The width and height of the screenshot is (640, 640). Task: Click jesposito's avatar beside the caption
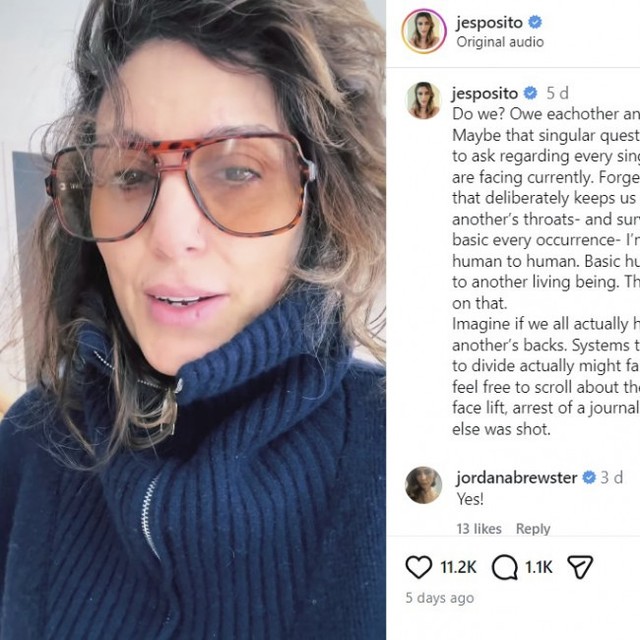424,100
